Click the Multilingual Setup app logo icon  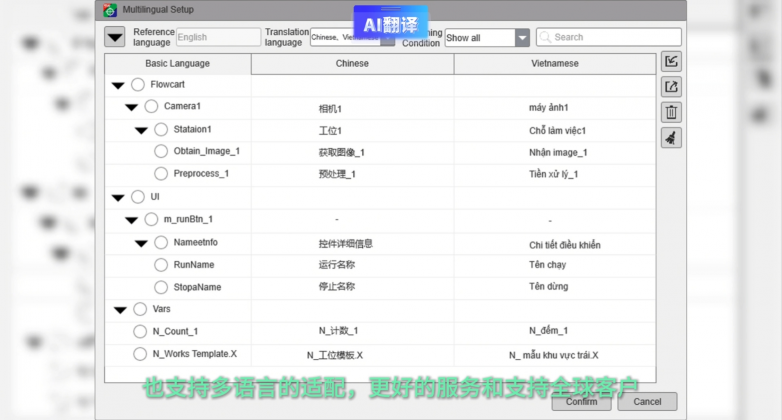pos(111,10)
